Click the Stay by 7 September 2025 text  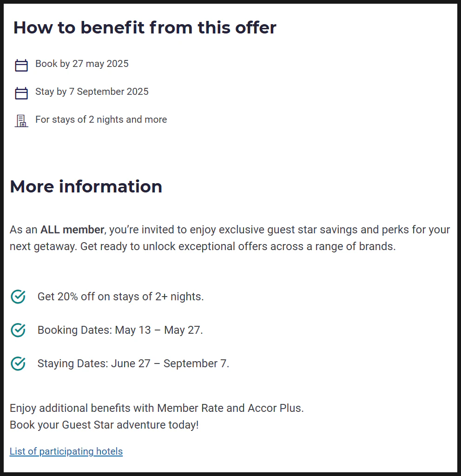[92, 92]
